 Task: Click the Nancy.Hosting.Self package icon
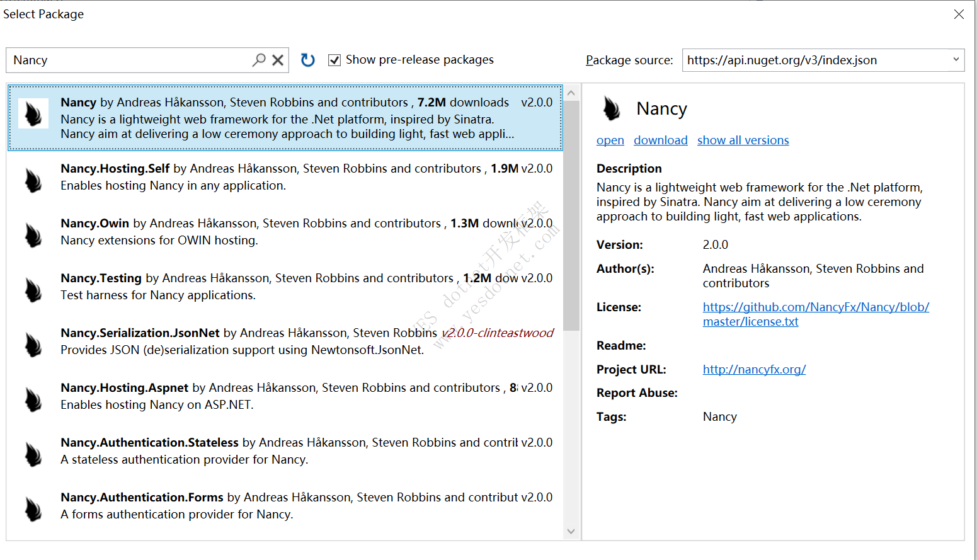33,180
